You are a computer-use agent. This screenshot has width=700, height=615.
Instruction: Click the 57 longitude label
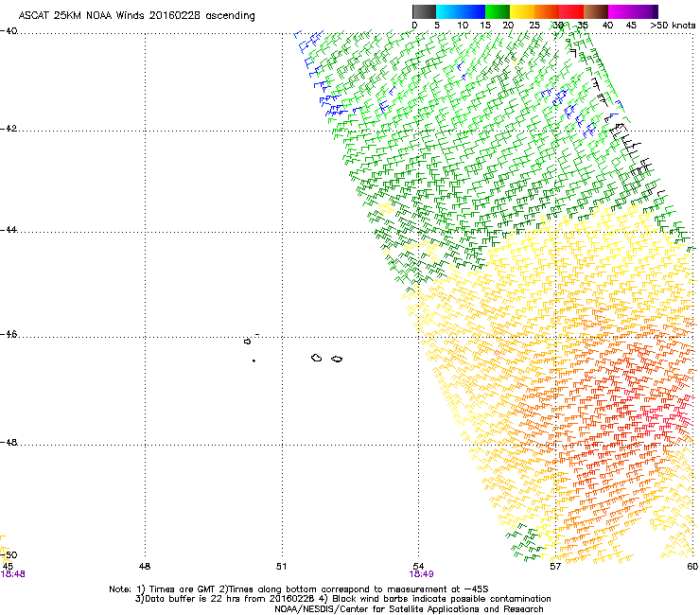[555, 567]
